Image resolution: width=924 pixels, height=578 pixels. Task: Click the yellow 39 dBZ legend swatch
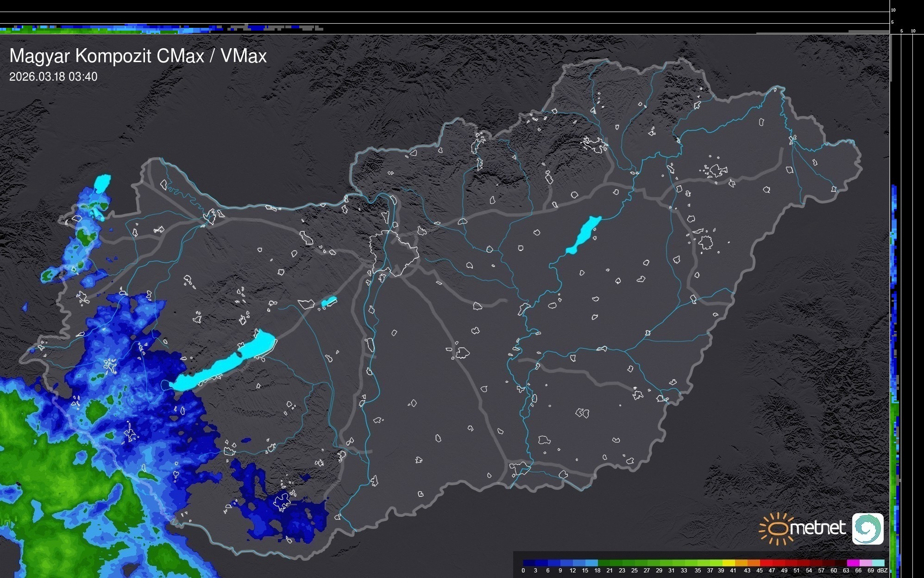pyautogui.click(x=729, y=563)
